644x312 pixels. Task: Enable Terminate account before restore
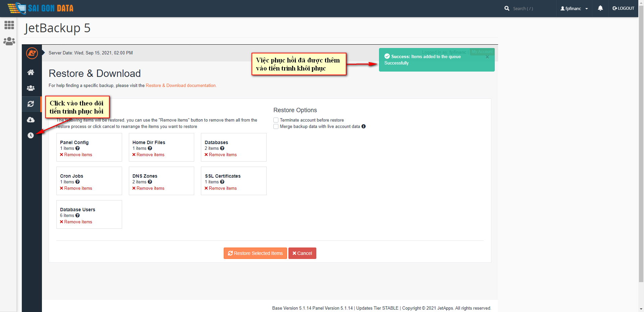tap(276, 120)
